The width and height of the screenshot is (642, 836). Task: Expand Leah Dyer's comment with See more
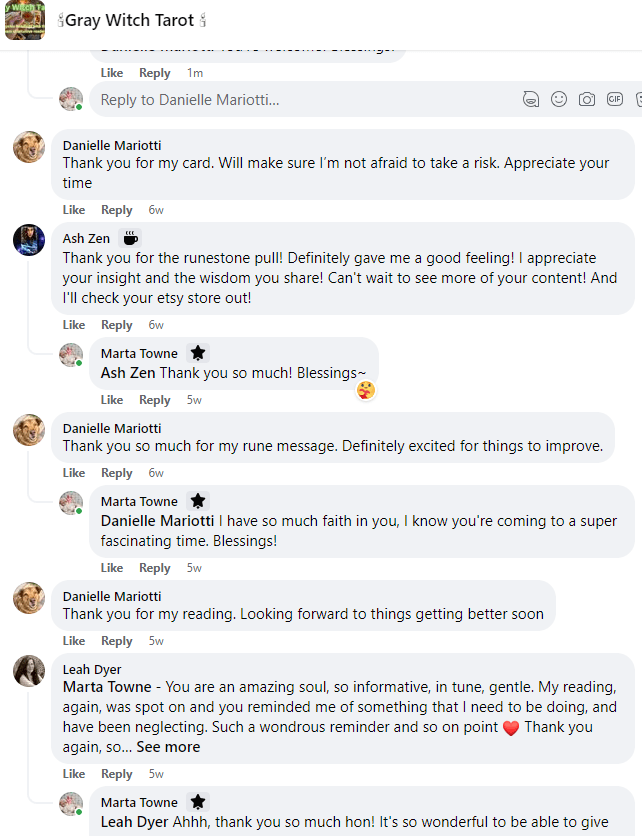(x=168, y=747)
